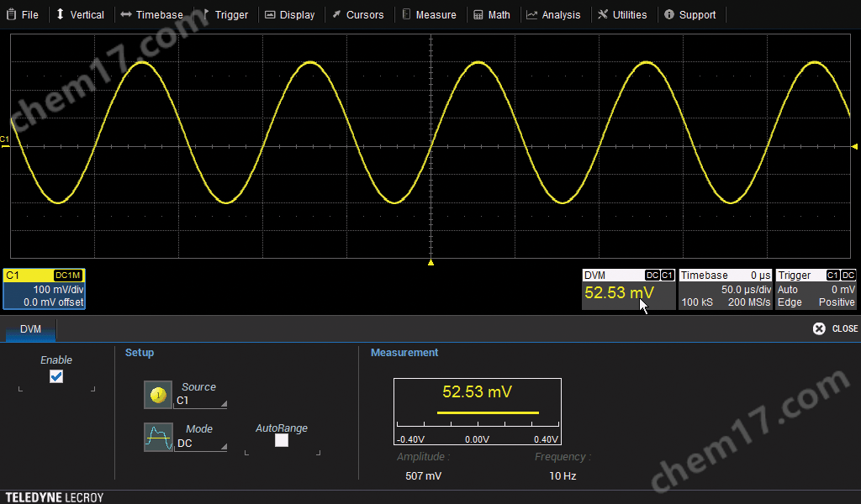The height and width of the screenshot is (504, 861).
Task: Click the Timebase horizontal arrow icon
Action: (x=126, y=14)
